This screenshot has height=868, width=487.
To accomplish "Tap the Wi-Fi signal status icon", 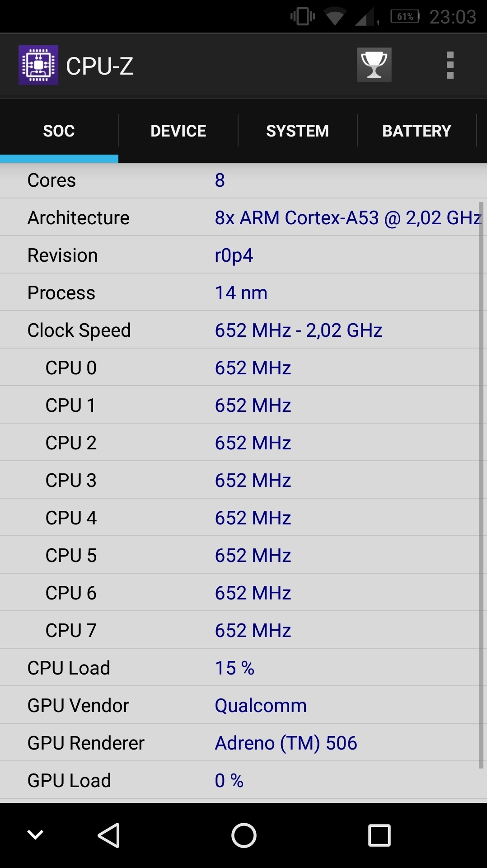I will click(x=335, y=17).
